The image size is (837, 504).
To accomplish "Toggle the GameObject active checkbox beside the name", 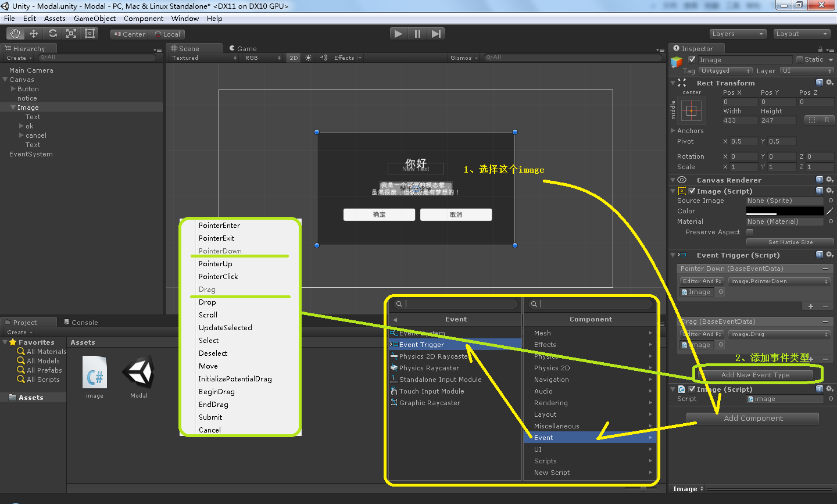I will (692, 59).
